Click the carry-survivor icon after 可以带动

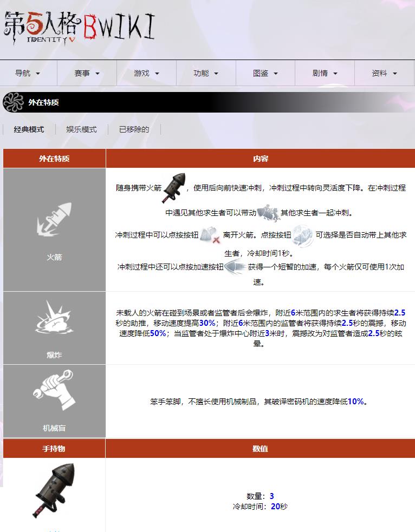(268, 213)
